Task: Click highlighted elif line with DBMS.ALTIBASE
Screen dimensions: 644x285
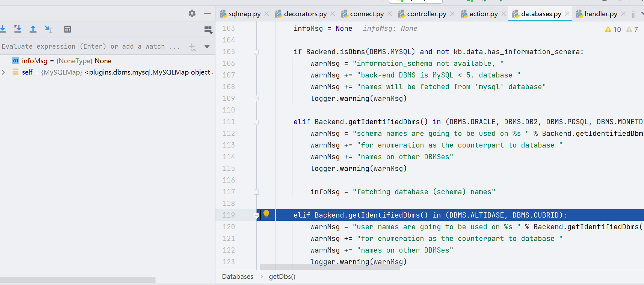Action: (430, 215)
